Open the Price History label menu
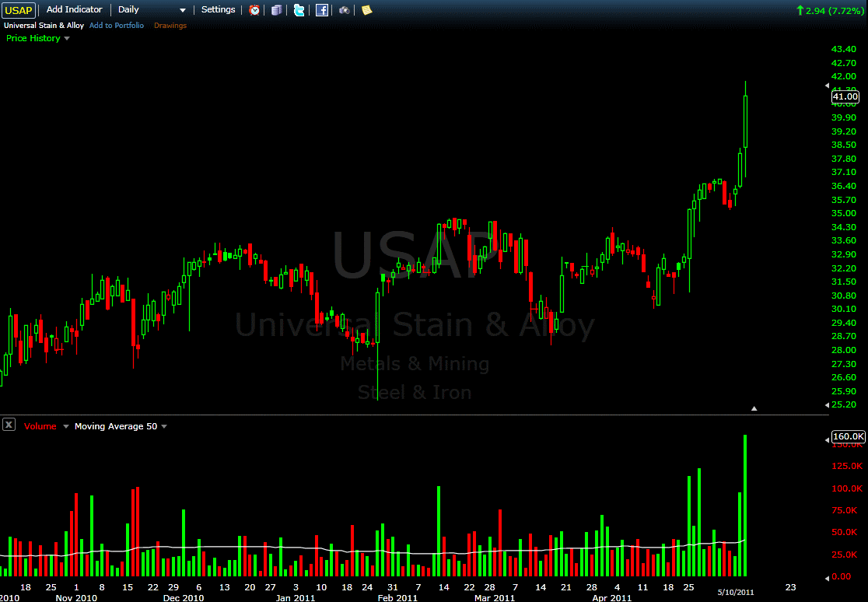This screenshot has width=868, height=602. 33,38
